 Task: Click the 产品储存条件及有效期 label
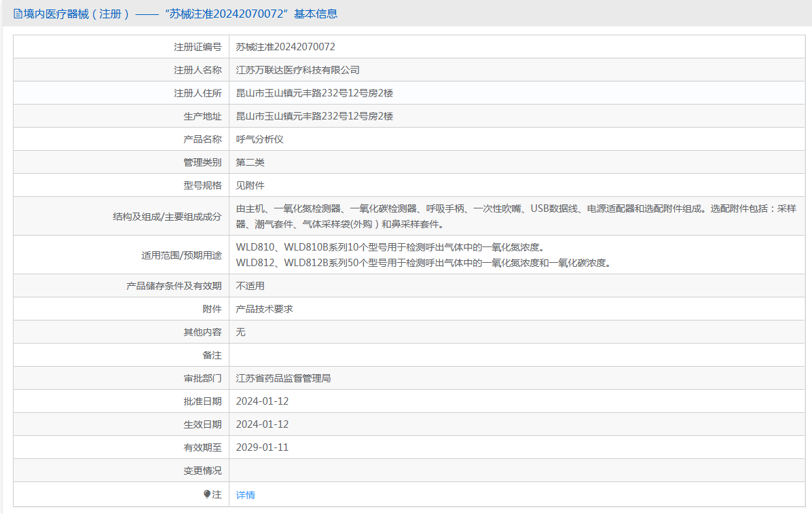(174, 286)
